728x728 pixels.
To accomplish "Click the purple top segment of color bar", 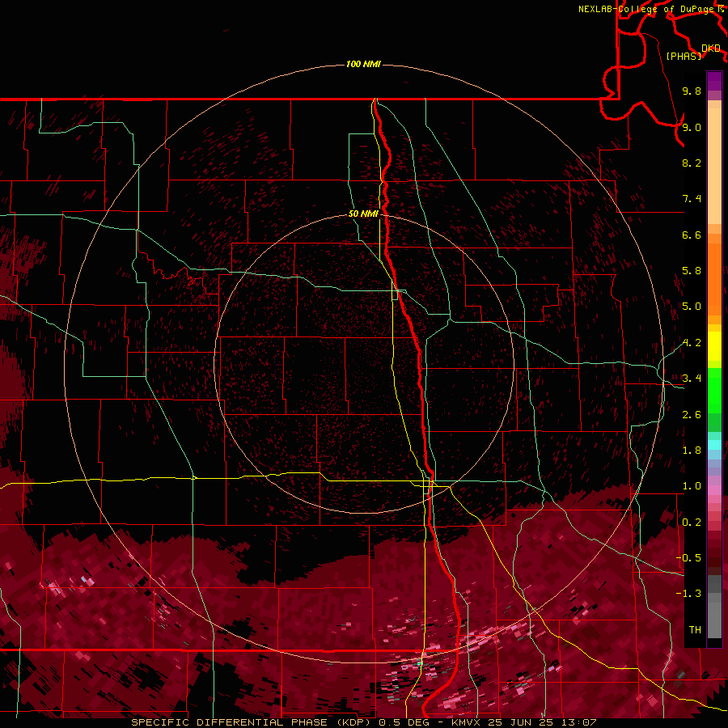I will [x=714, y=81].
